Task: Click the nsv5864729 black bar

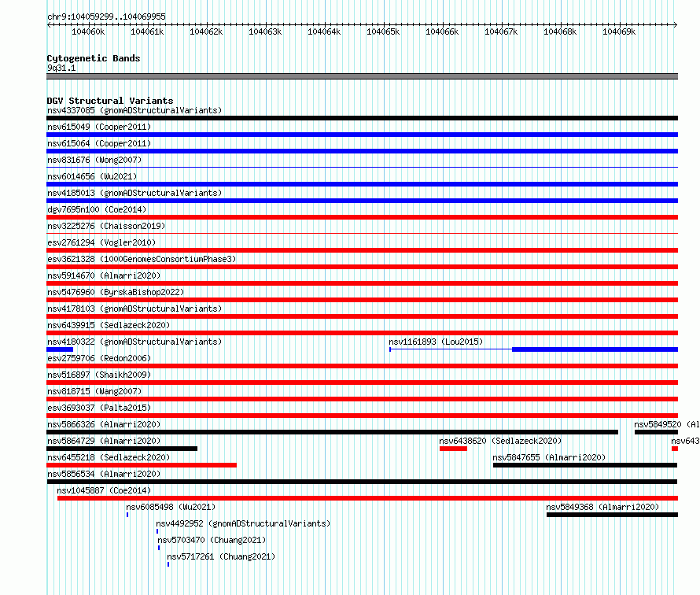Action: 122,449
